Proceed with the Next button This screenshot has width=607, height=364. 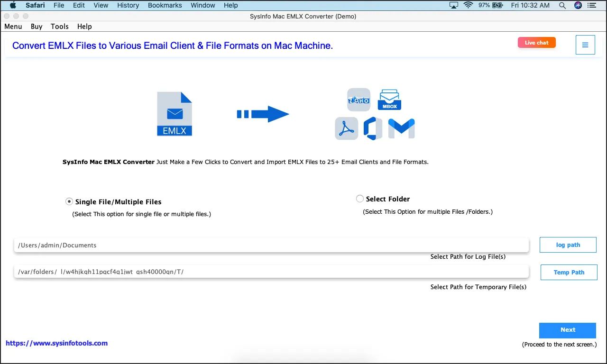(568, 330)
